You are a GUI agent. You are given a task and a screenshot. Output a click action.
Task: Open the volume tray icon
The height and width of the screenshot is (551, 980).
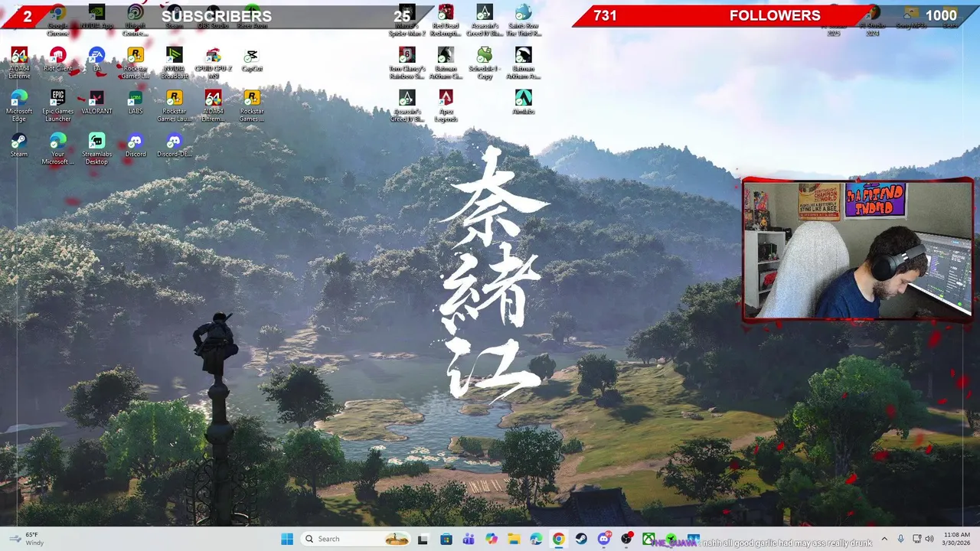coord(929,539)
